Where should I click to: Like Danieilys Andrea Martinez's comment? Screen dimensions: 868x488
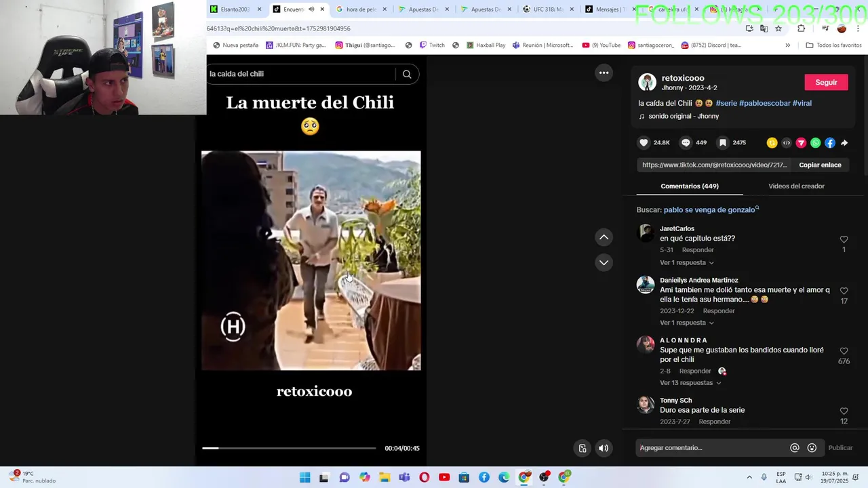click(x=844, y=291)
